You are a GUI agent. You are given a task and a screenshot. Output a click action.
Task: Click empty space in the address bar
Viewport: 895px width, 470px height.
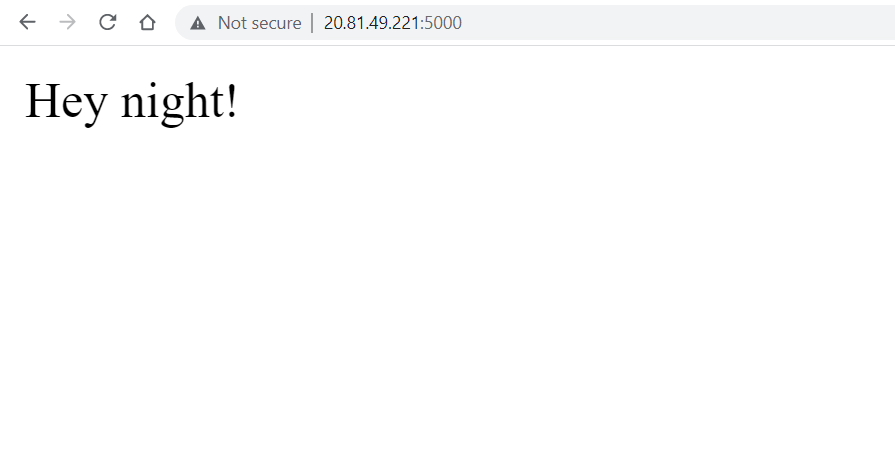pos(674,23)
